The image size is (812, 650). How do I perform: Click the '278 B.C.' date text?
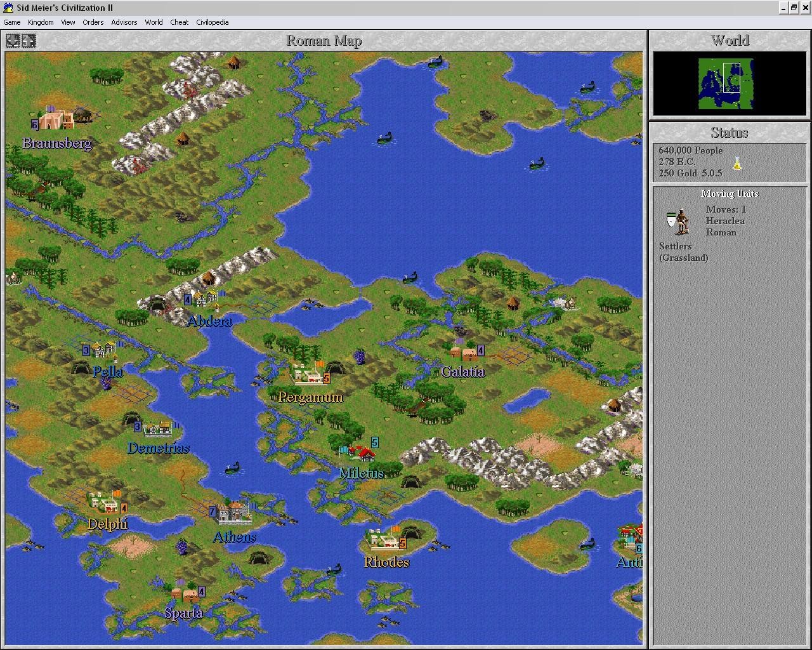coord(677,162)
